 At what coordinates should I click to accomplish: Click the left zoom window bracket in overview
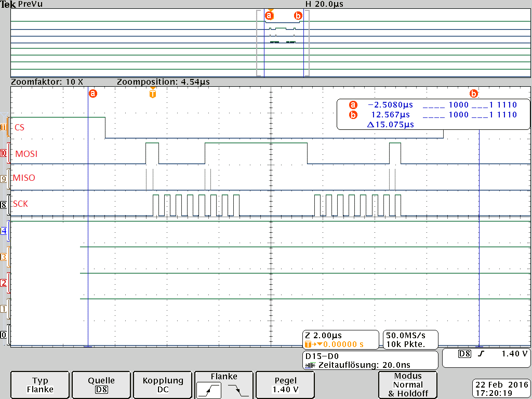pos(259,43)
